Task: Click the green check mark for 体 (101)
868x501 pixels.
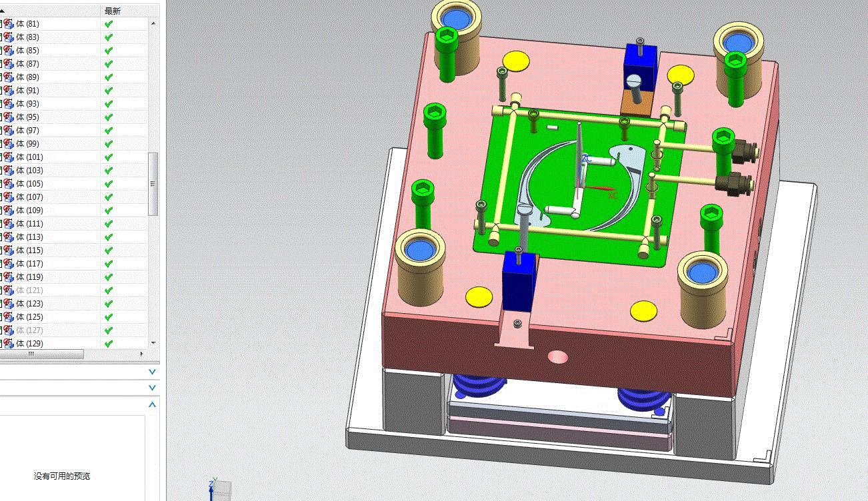Action: [109, 157]
